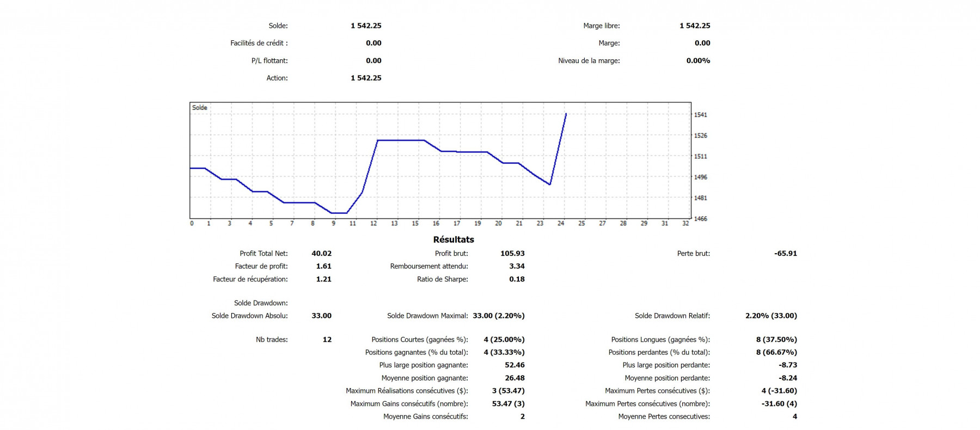Select the Action value 1 542.25
980x430 pixels.
coord(366,78)
